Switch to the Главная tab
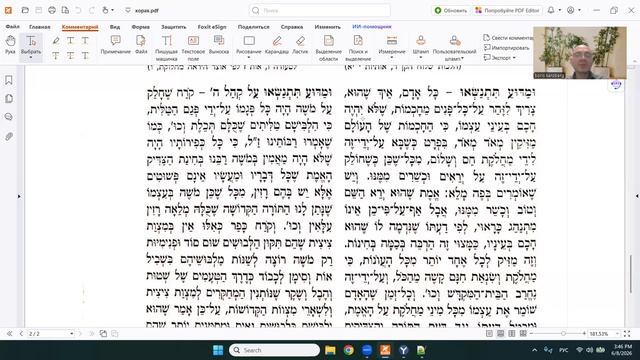 [x=40, y=27]
